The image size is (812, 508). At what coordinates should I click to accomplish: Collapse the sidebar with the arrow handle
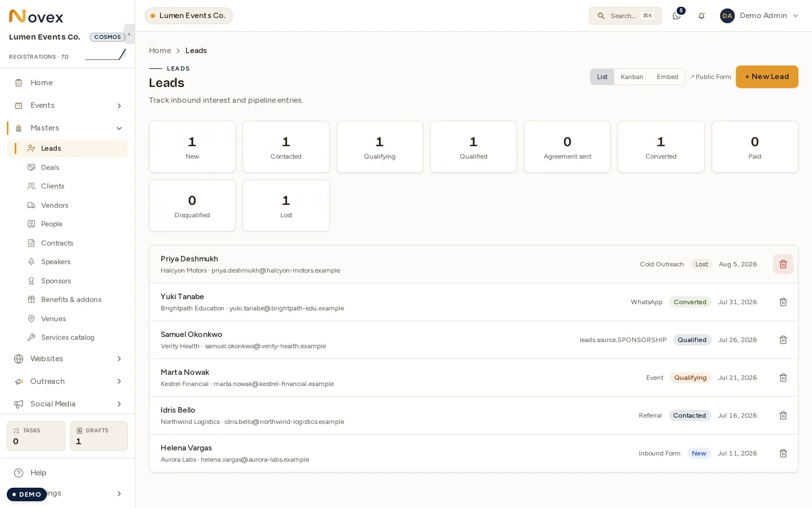(129, 34)
